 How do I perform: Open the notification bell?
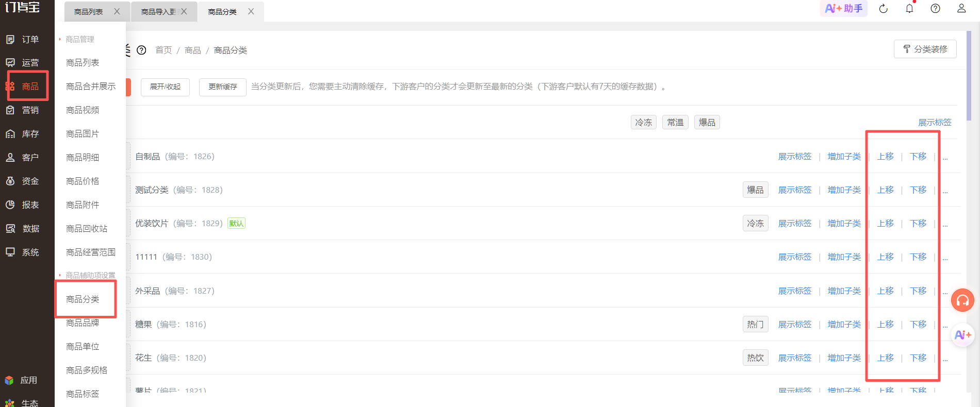point(909,9)
